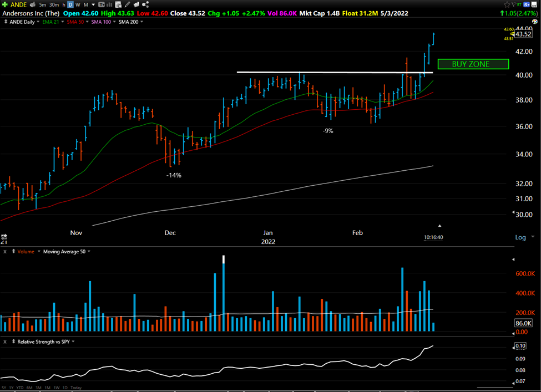Expand the Volume dropdown arrow
Image resolution: width=541 pixels, height=392 pixels.
(39, 251)
